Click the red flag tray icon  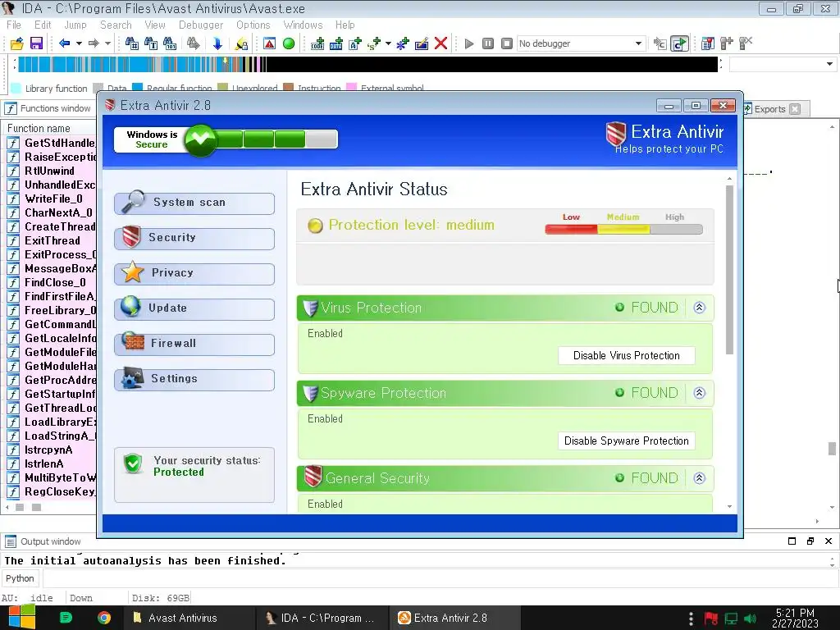tap(711, 619)
